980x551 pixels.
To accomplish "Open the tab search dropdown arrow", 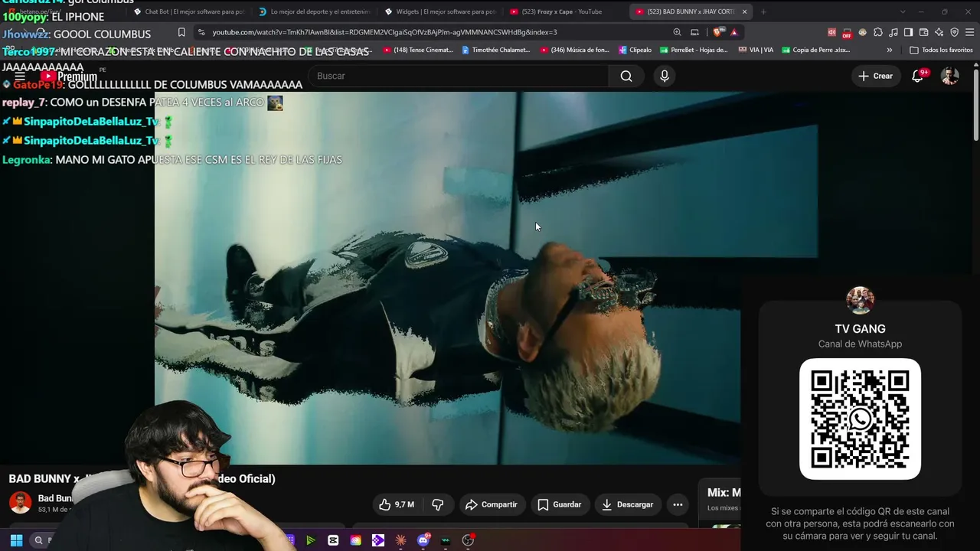I will 903,11.
